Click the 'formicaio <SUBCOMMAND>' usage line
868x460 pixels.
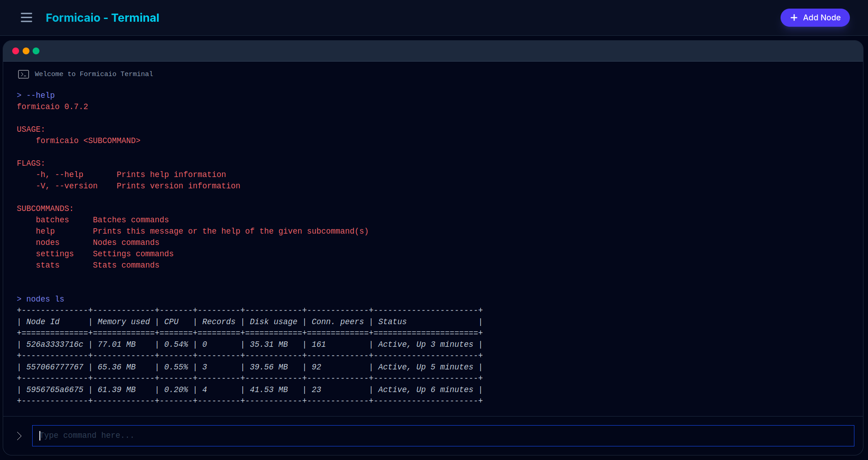pyautogui.click(x=88, y=140)
